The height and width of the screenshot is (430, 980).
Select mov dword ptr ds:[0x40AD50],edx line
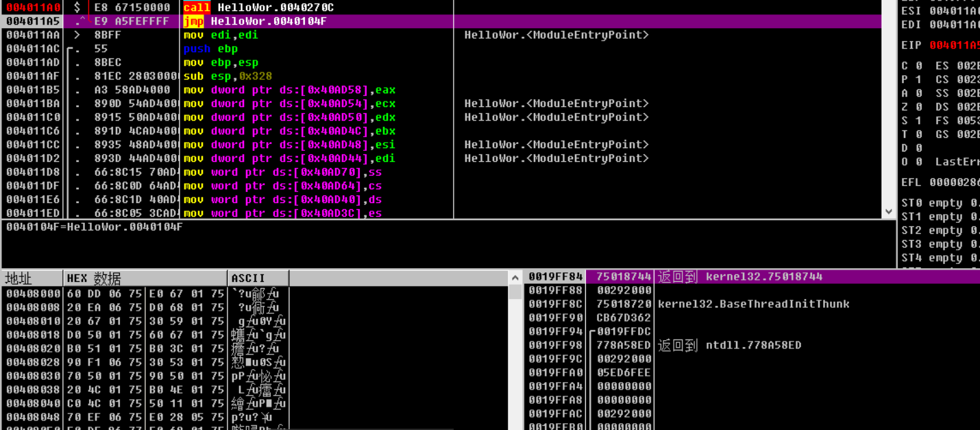(289, 117)
